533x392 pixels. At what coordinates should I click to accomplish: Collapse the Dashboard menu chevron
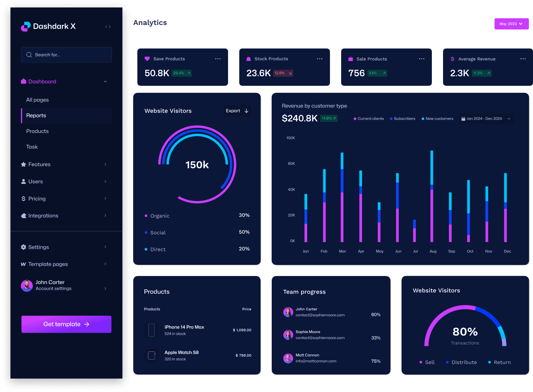pyautogui.click(x=105, y=81)
